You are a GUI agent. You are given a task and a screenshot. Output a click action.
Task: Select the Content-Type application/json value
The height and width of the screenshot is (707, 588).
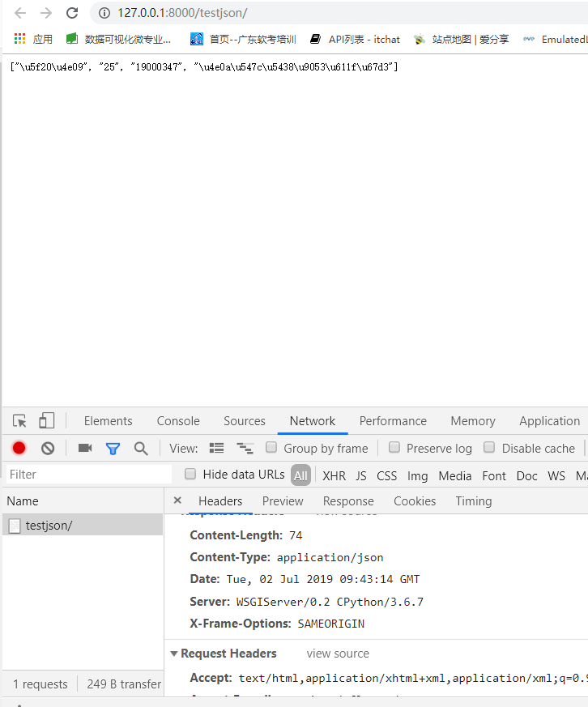[x=330, y=557]
